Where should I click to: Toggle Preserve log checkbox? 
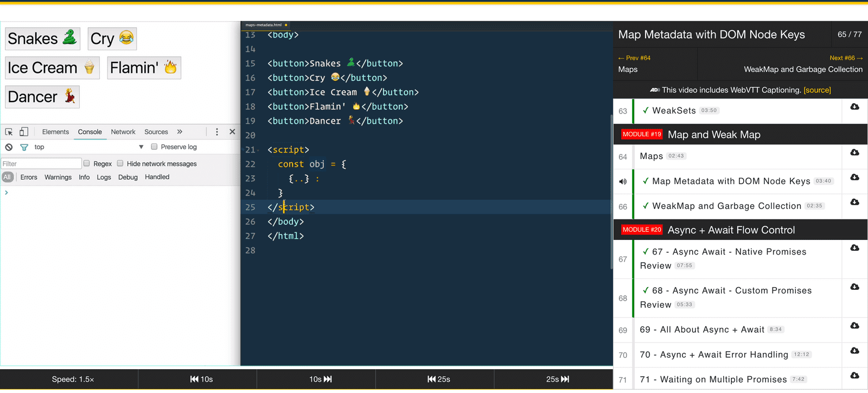pos(154,147)
